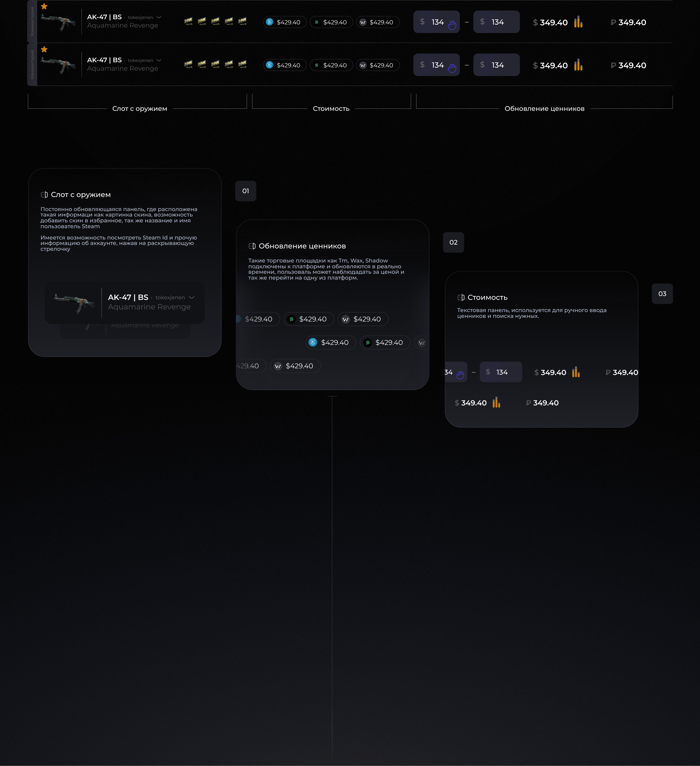Open the Комментарий side tab of first row
This screenshot has width=700, height=766.
32,22
